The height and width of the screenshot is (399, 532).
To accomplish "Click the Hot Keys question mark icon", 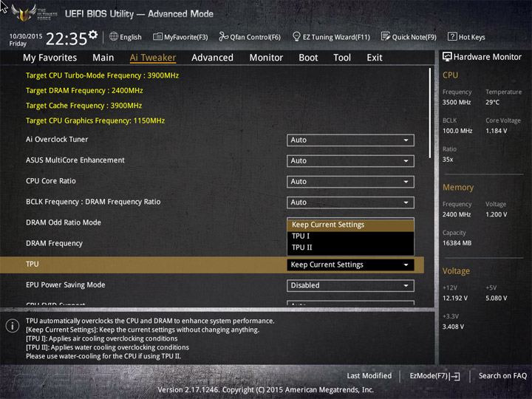I will click(x=452, y=36).
